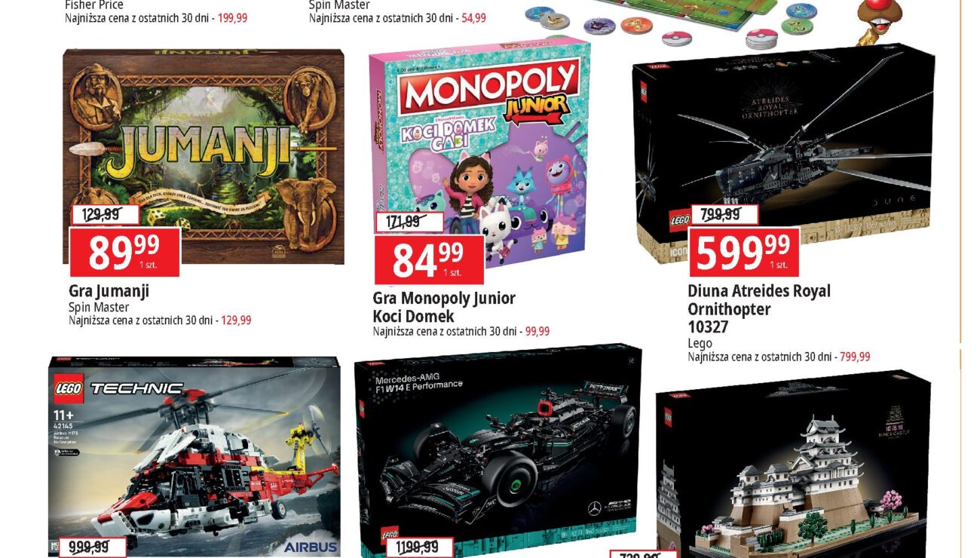
Task: Click the Airbus logo on helicopter box
Action: point(311,546)
